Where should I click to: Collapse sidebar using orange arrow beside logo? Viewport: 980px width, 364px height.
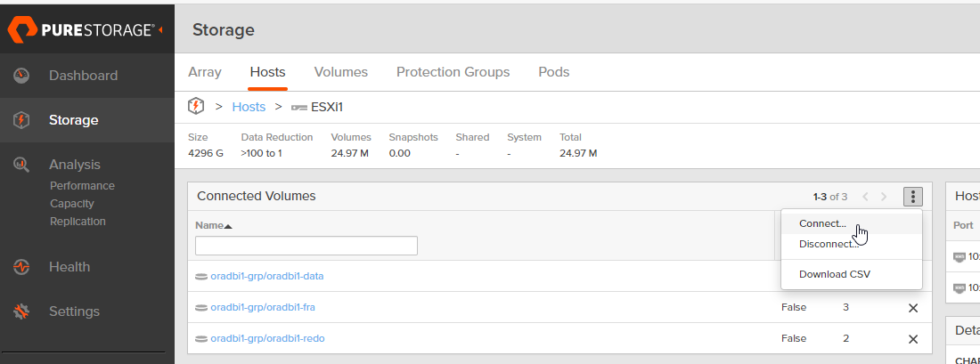[x=161, y=29]
